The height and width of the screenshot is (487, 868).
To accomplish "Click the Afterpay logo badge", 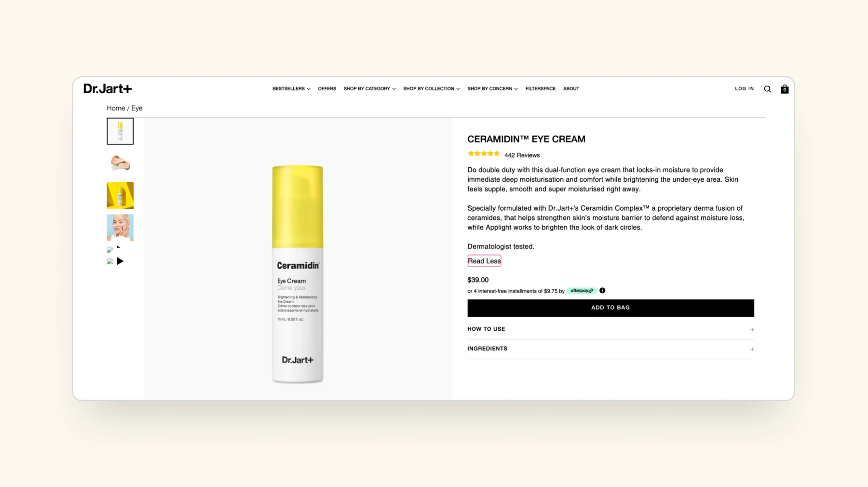I will point(582,291).
